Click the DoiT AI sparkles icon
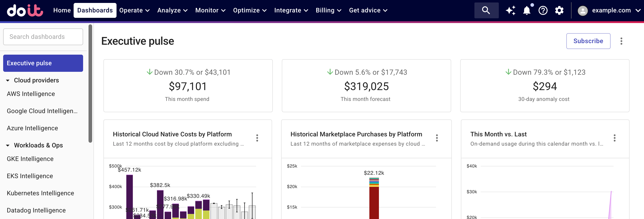The image size is (644, 219). click(x=511, y=10)
